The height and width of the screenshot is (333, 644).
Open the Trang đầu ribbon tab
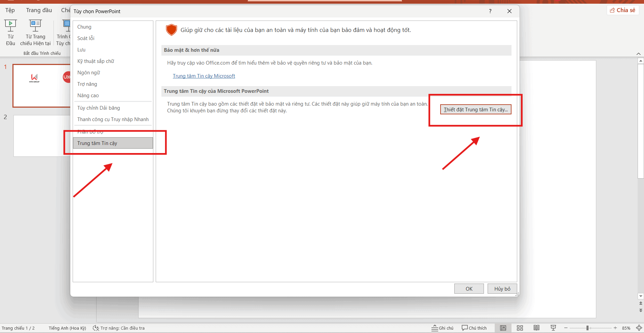(x=39, y=10)
